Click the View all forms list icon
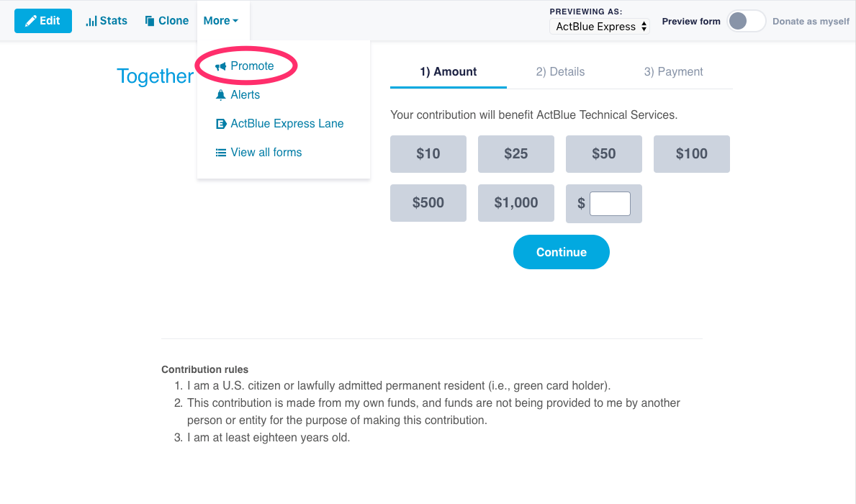 click(220, 153)
